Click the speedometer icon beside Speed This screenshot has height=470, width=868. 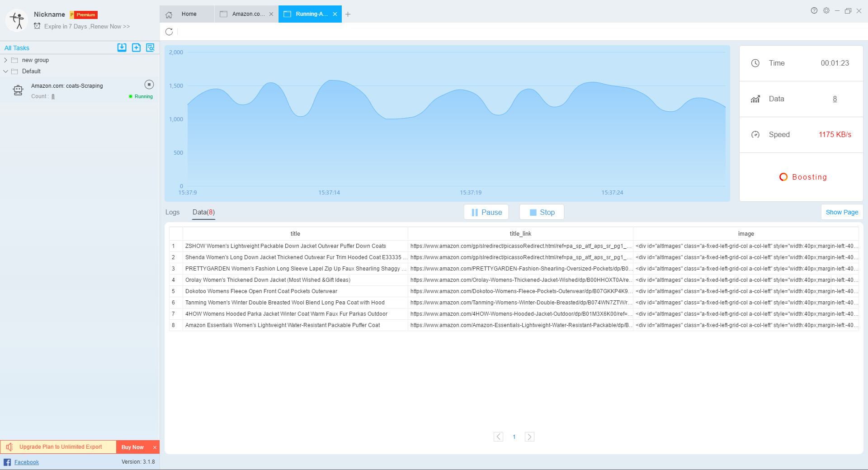(x=755, y=135)
